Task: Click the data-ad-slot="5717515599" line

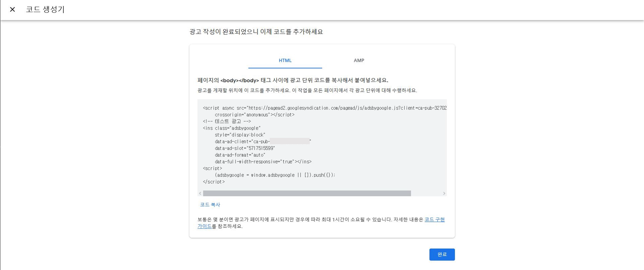Action: pyautogui.click(x=244, y=148)
